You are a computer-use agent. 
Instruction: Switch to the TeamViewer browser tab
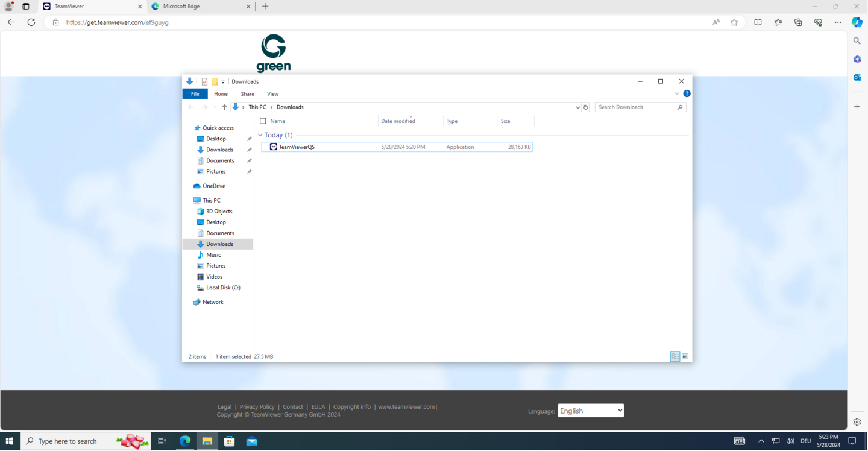click(x=93, y=7)
